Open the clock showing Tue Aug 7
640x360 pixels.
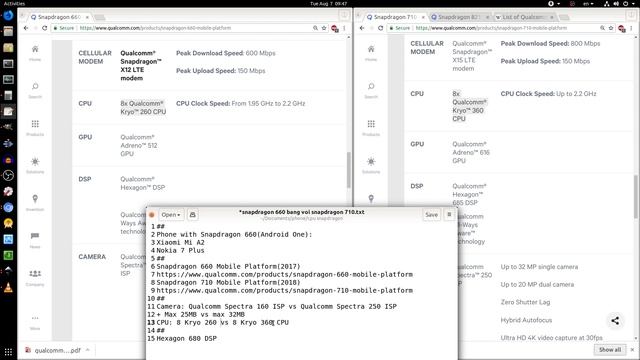pyautogui.click(x=328, y=4)
